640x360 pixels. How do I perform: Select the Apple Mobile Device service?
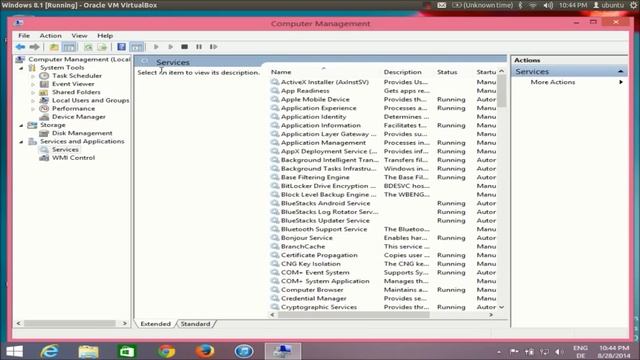click(315, 99)
